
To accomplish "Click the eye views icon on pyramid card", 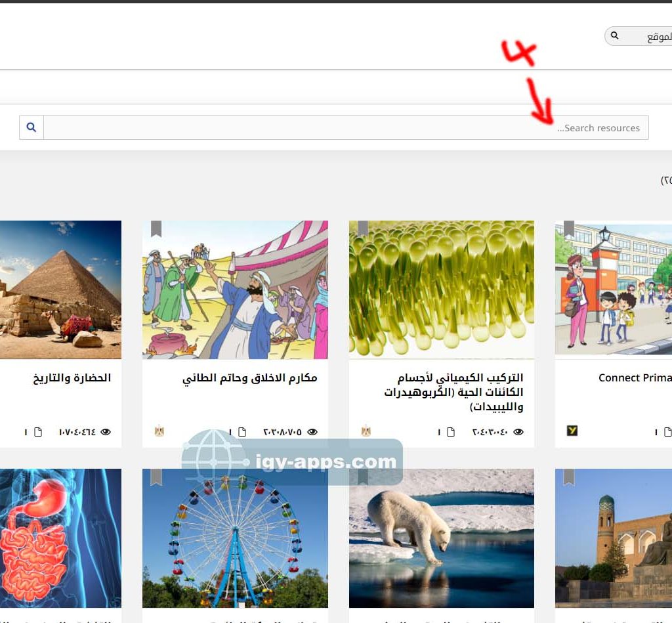I will [x=106, y=432].
